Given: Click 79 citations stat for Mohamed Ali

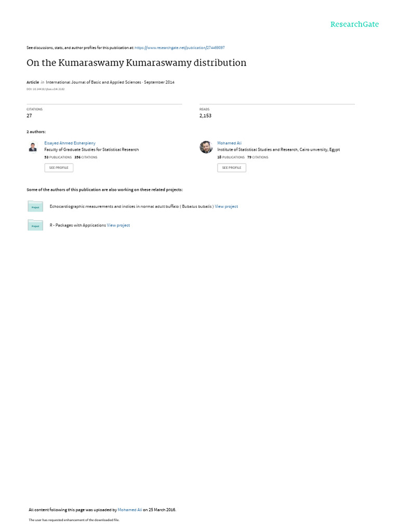Looking at the screenshot, I should click(258, 157).
